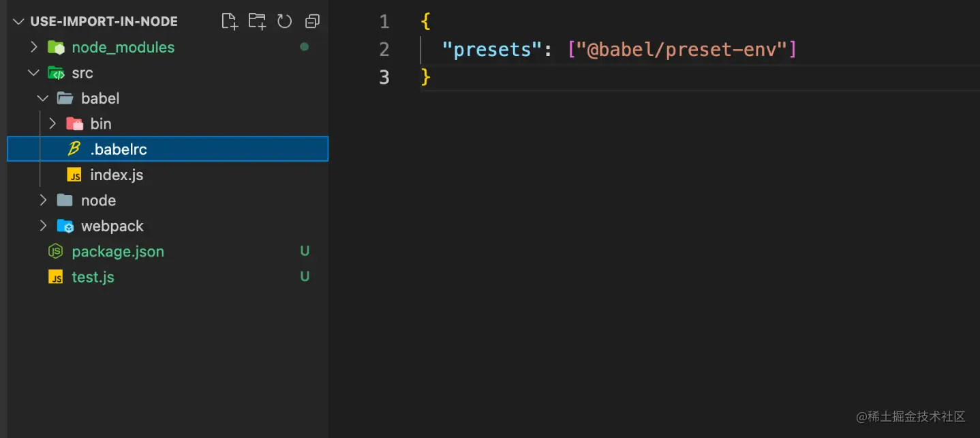980x438 pixels.
Task: Open test.js from the tree
Action: 93,277
